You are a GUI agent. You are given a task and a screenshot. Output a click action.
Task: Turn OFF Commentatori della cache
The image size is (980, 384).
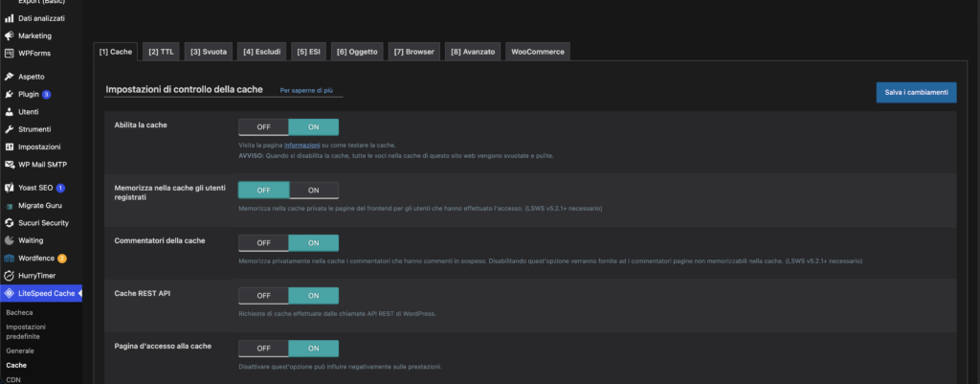pos(263,242)
